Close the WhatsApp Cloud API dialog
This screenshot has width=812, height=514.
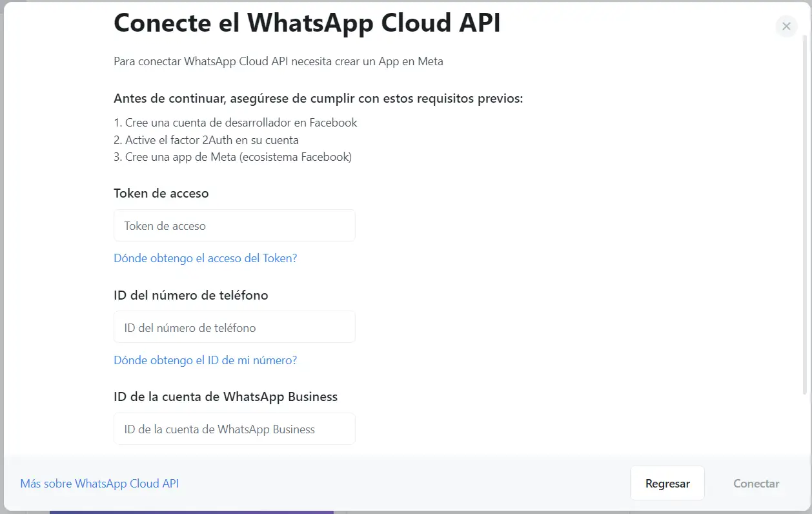(786, 26)
